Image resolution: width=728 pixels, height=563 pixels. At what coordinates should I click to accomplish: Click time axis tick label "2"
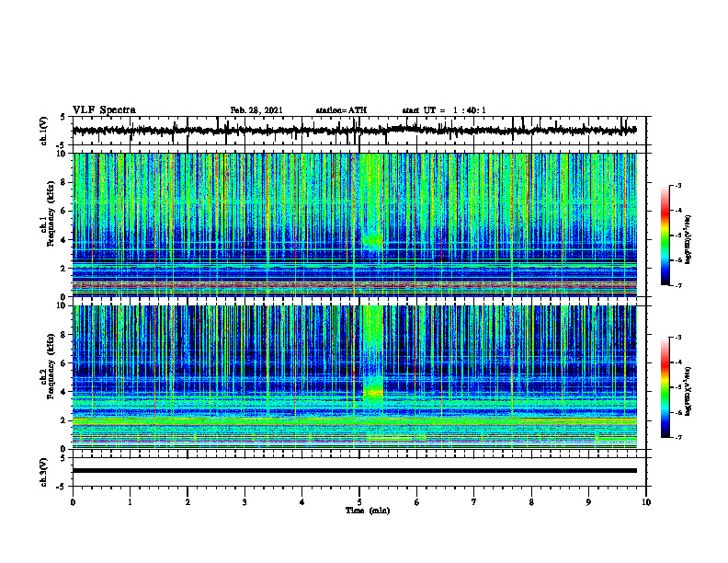(x=188, y=502)
